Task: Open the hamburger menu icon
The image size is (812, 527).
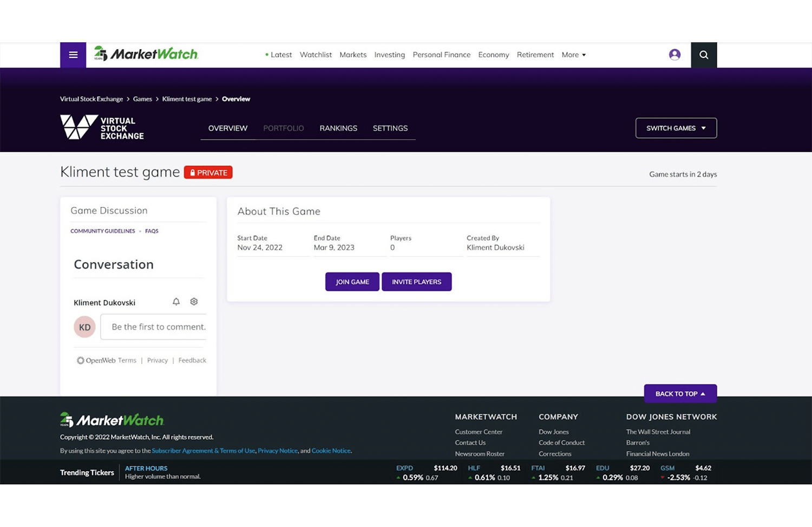Action: [73, 55]
